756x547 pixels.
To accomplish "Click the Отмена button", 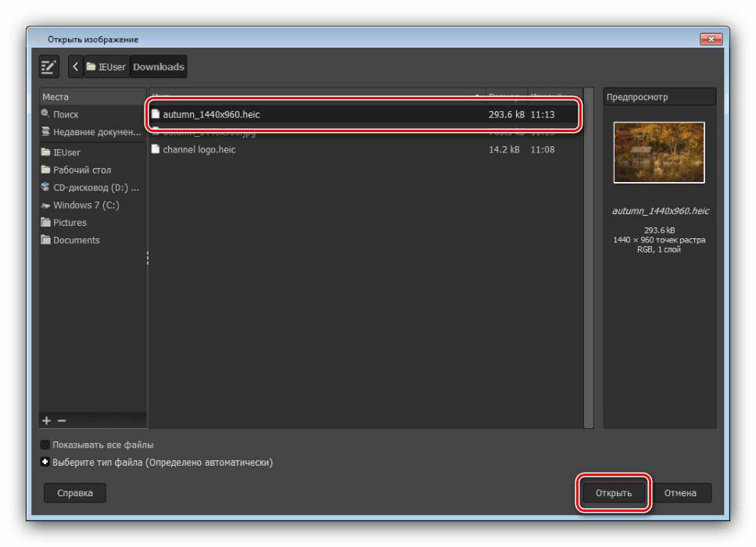I will click(680, 492).
